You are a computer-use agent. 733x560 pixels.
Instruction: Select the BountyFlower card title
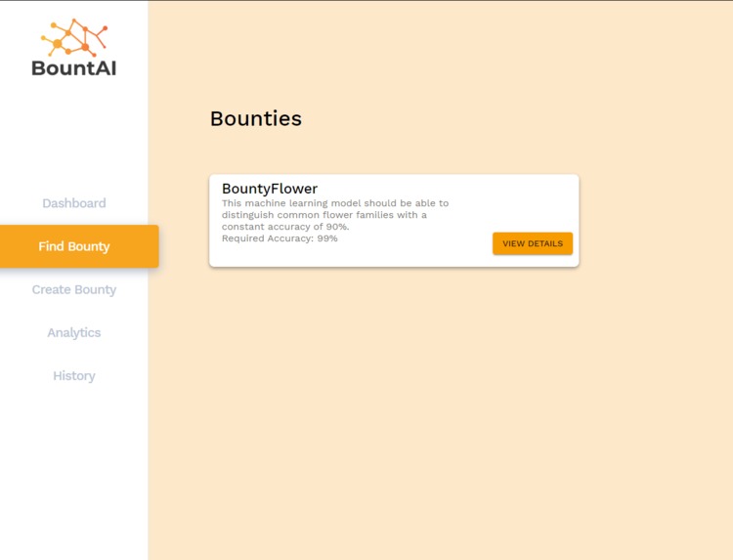coord(270,189)
